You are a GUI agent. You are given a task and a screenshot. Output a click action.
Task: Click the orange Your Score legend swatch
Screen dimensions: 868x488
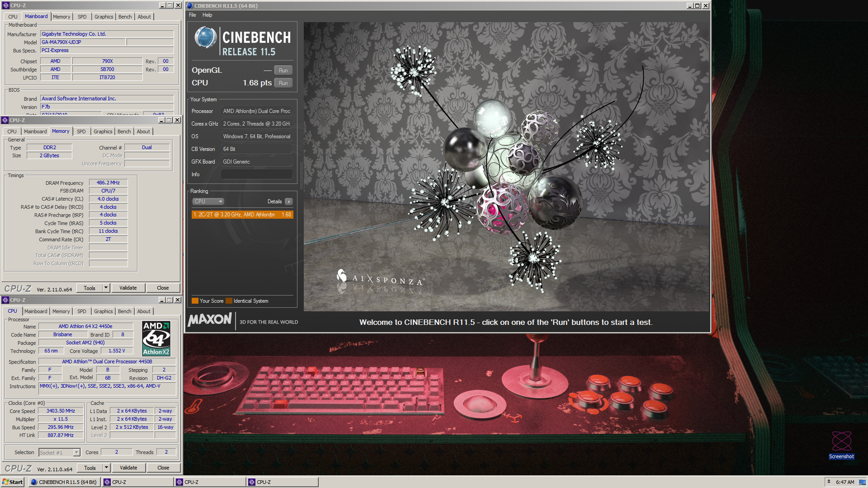click(195, 301)
